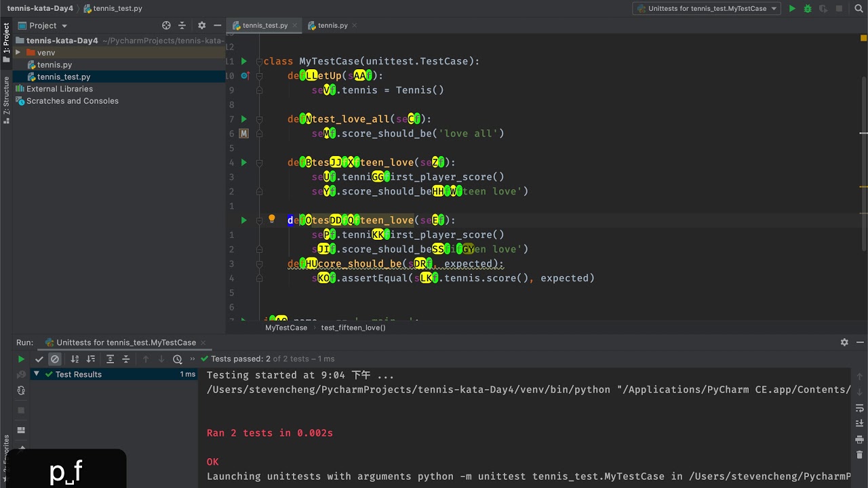The image size is (868, 488).
Task: Open run configuration dropdown
Action: tap(706, 9)
